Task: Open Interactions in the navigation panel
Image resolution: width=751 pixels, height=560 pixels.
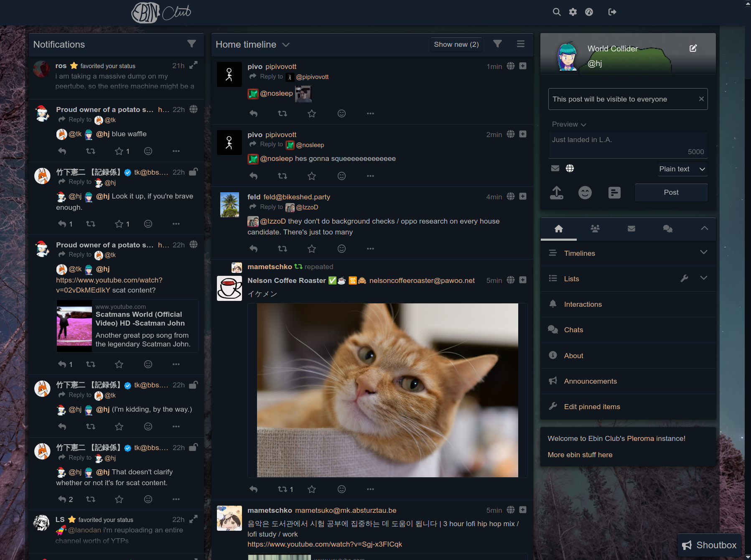Action: point(583,304)
